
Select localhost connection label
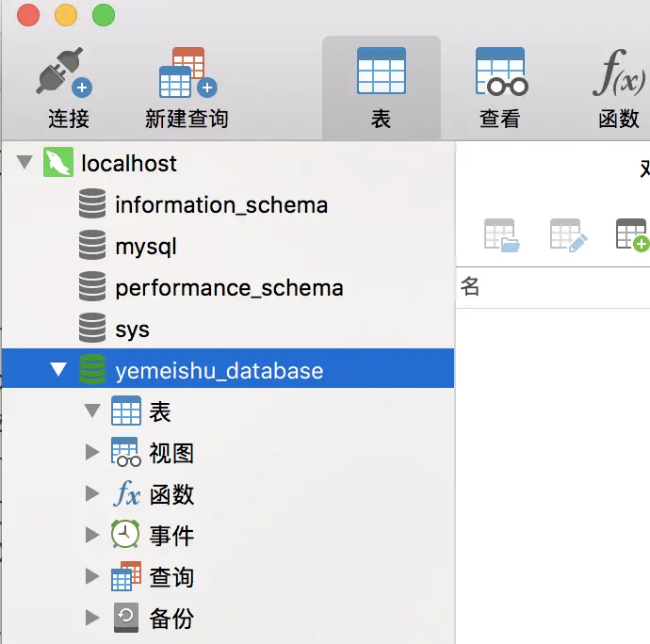[x=129, y=163]
